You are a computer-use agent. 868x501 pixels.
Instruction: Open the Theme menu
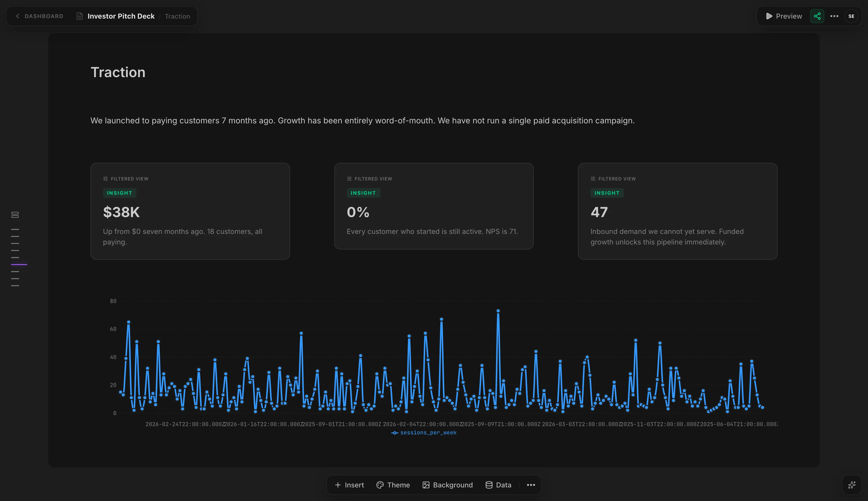[393, 485]
